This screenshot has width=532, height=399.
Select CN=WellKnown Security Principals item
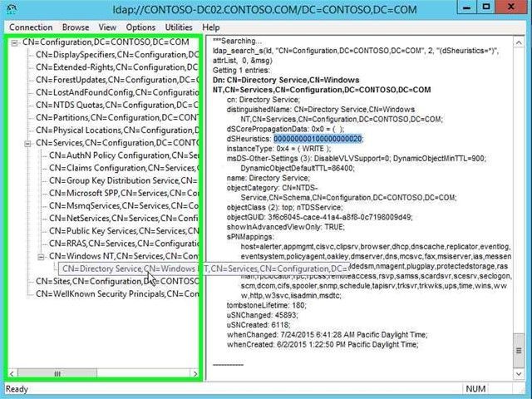click(x=117, y=293)
